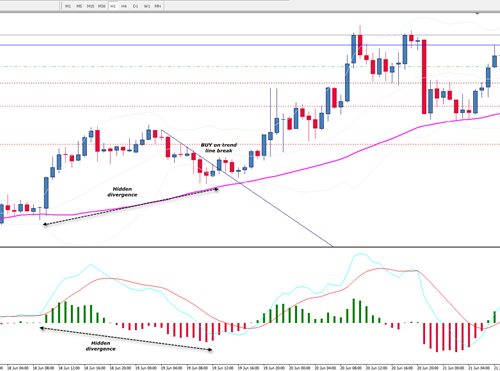Click the '20 Jun 08:00' time axis label
Viewport: 500px width, 371px height.
click(x=352, y=368)
